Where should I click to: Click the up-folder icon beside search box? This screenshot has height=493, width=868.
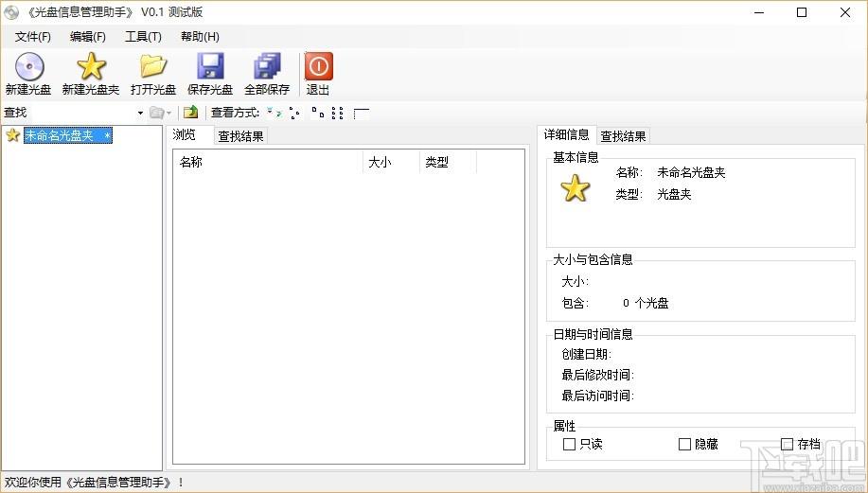pos(190,113)
